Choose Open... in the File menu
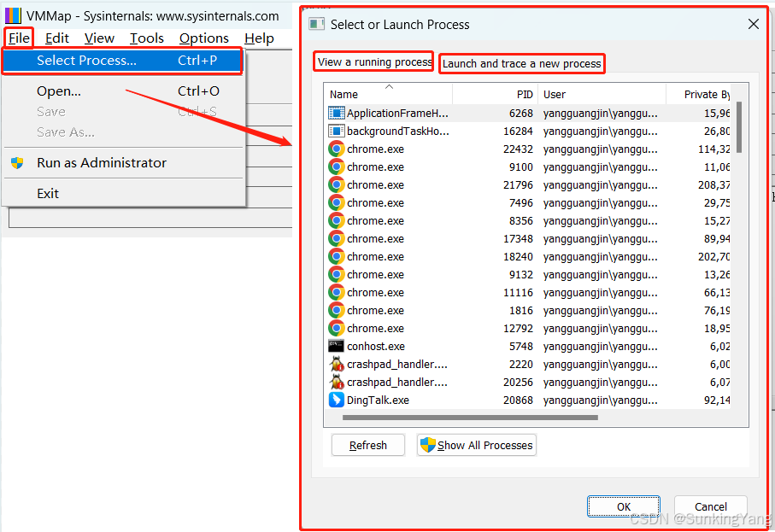The height and width of the screenshot is (532, 775). [124, 91]
